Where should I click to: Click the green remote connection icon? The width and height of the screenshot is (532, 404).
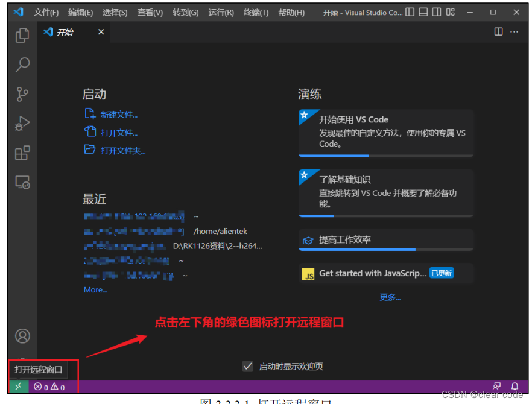18,385
